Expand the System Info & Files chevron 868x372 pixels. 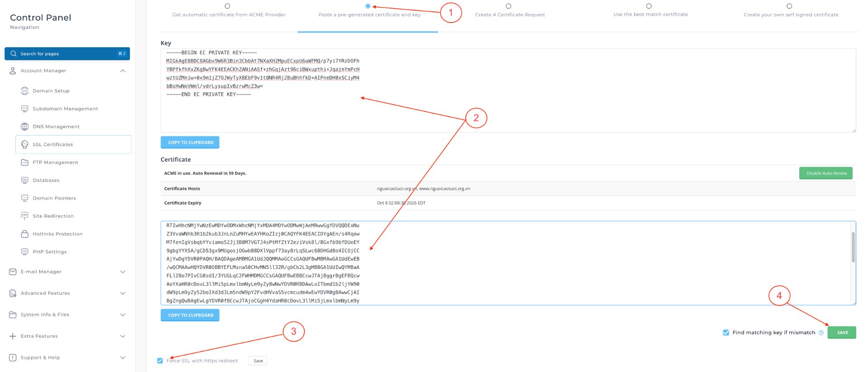123,315
